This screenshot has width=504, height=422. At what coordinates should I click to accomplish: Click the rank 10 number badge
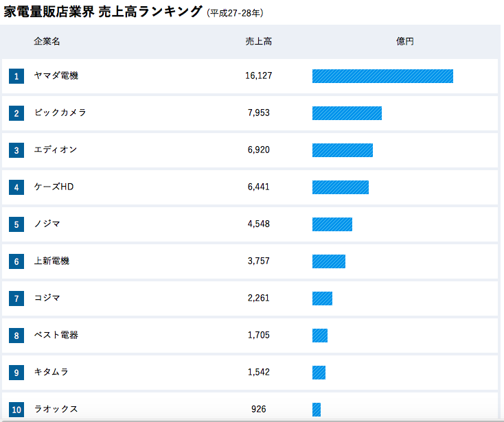coord(16,410)
